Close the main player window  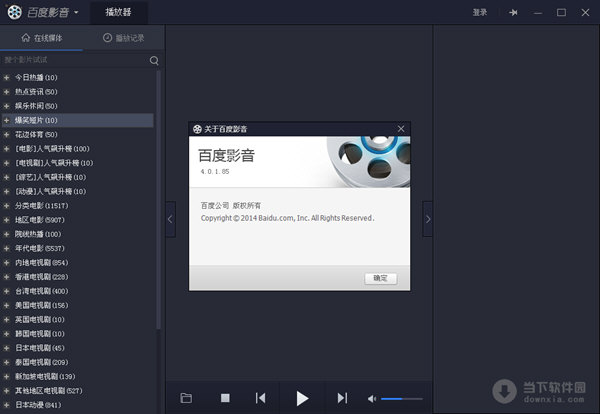(585, 13)
